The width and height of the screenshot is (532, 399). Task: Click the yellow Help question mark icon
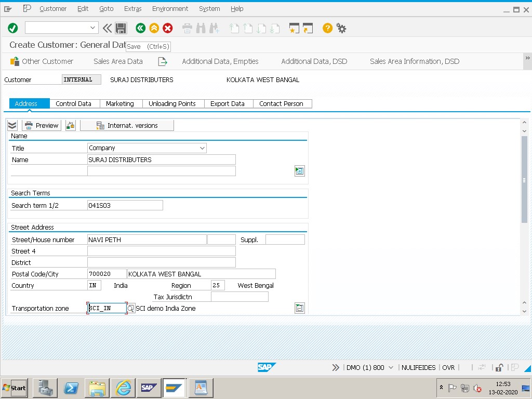point(327,28)
